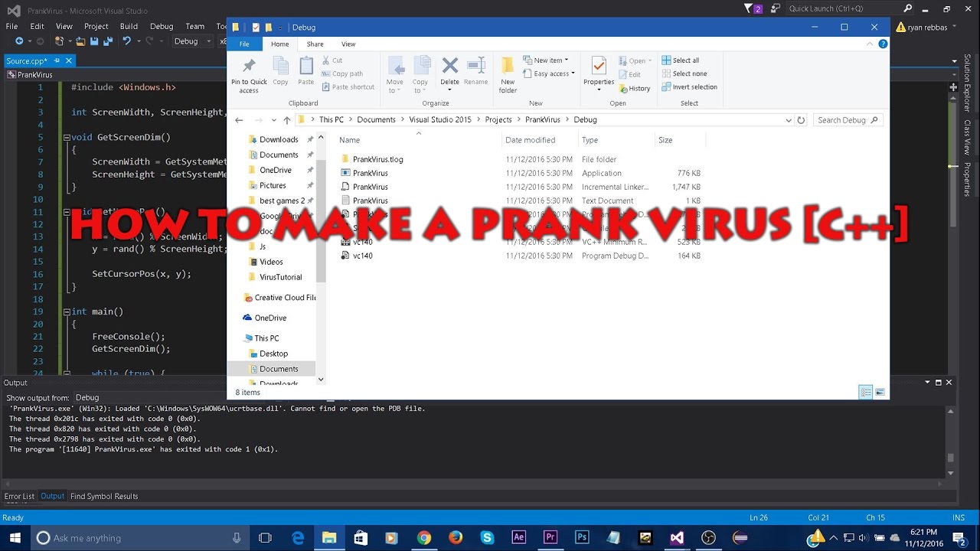This screenshot has width=980, height=551.
Task: Switch to the Find Symbol Results tab
Action: click(104, 496)
